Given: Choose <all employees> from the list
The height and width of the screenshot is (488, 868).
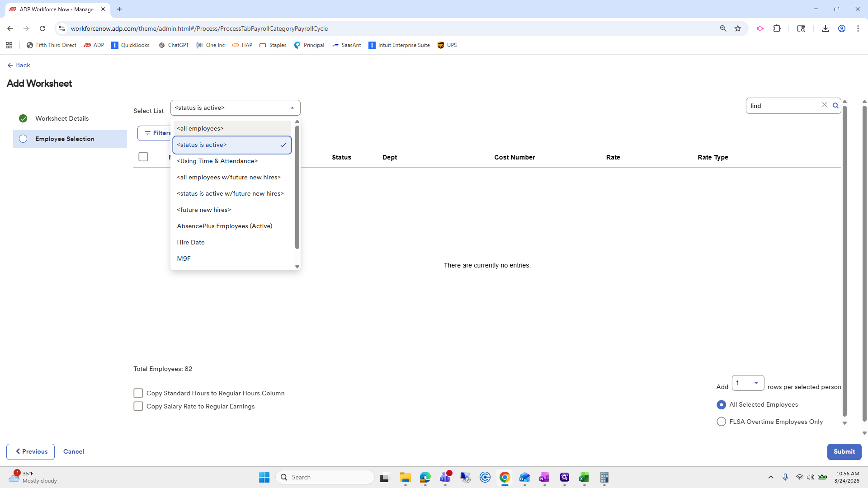Looking at the screenshot, I should (232, 128).
